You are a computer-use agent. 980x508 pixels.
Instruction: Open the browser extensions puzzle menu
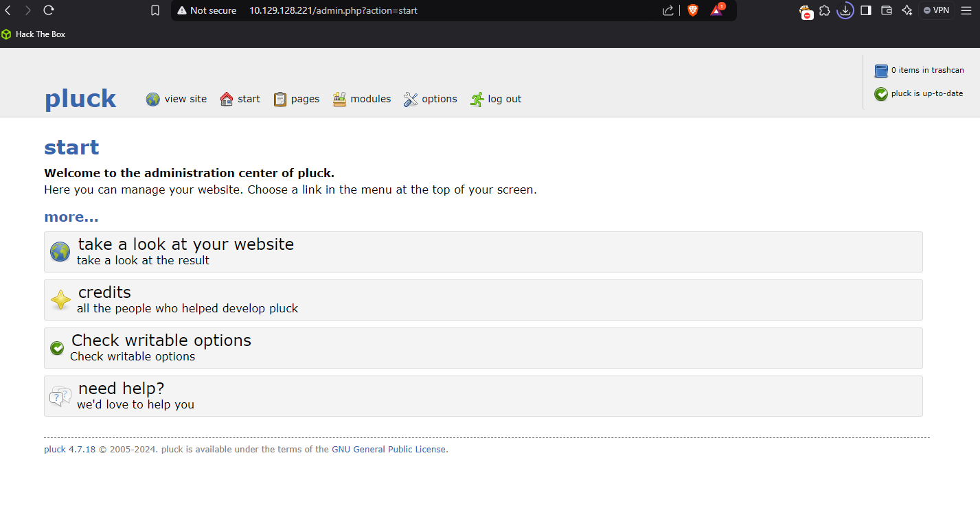tap(825, 10)
